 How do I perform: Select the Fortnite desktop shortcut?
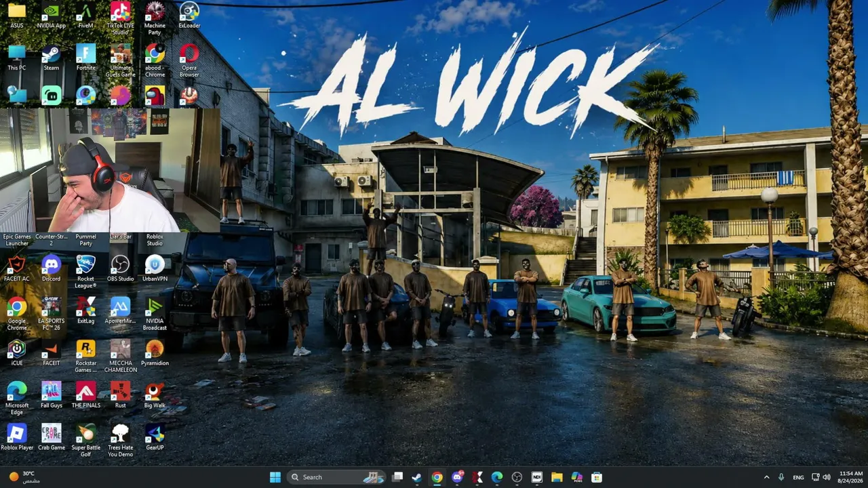click(85, 58)
